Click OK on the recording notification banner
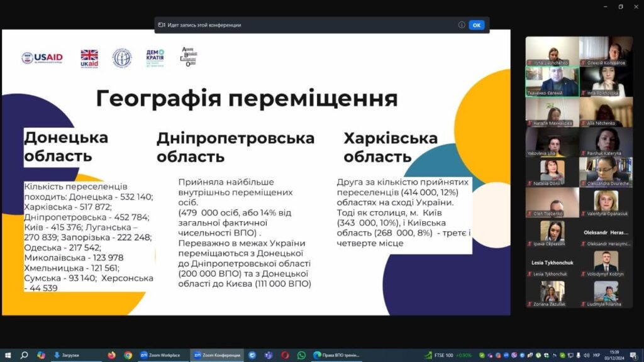 476,25
